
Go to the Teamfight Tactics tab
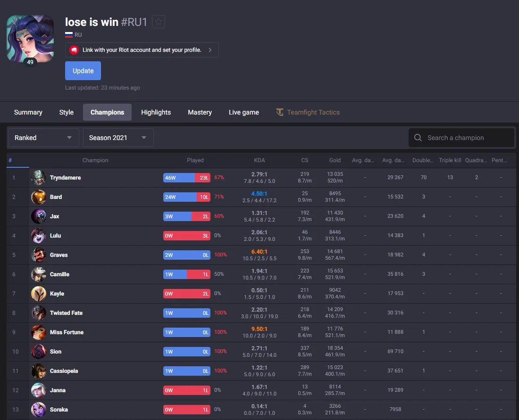tap(308, 113)
